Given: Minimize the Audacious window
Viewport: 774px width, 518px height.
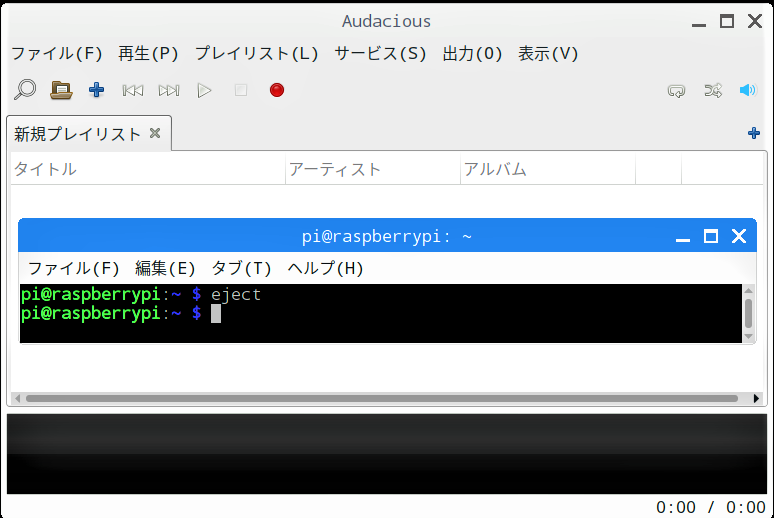Looking at the screenshot, I should point(698,22).
